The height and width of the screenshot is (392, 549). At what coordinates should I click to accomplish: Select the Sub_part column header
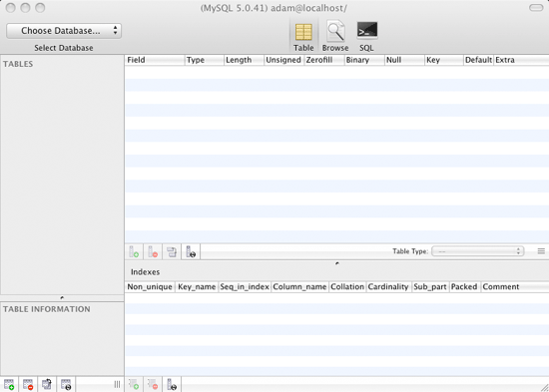pyautogui.click(x=430, y=287)
